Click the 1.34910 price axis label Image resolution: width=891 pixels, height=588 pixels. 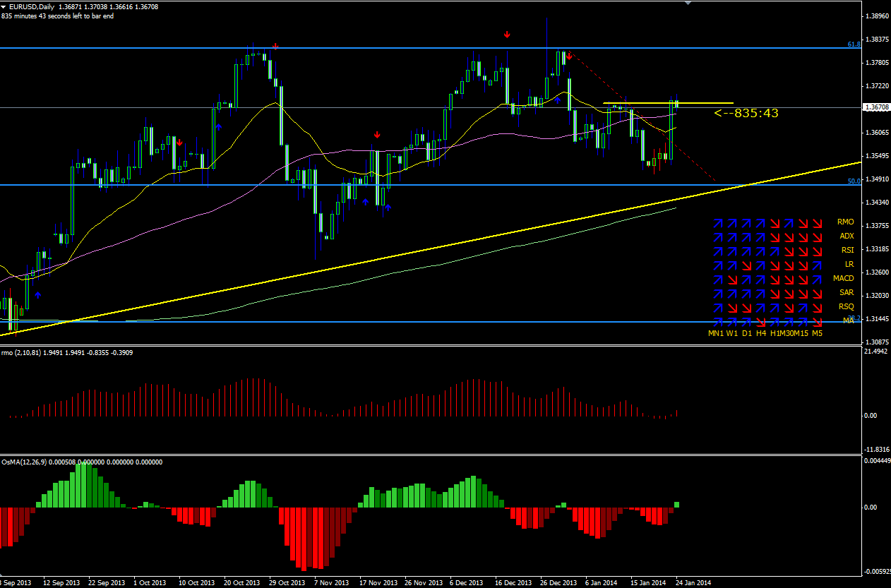pyautogui.click(x=877, y=179)
